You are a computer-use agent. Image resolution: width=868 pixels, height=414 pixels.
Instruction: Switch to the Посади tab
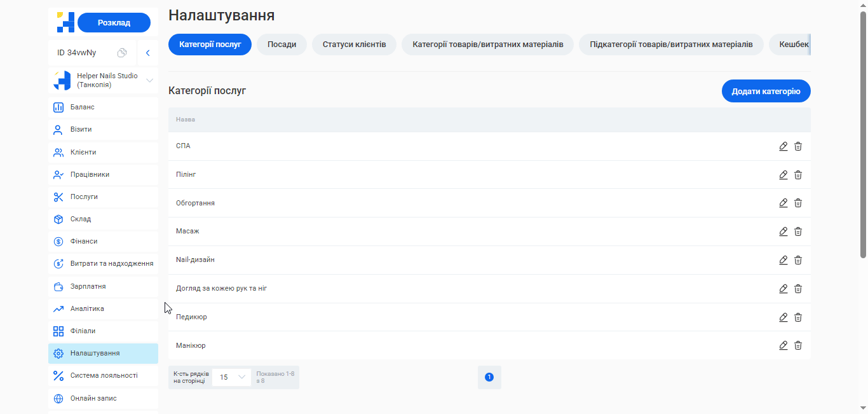point(281,45)
